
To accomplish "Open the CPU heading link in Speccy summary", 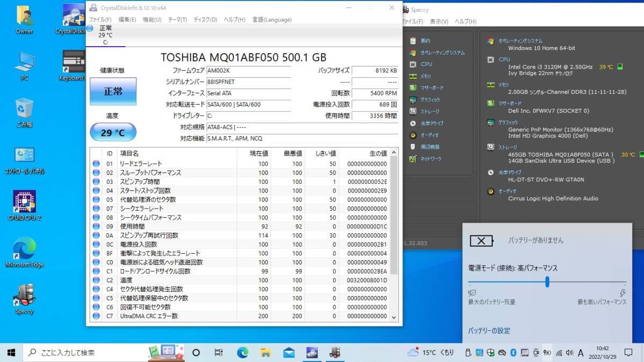I will click(x=504, y=60).
